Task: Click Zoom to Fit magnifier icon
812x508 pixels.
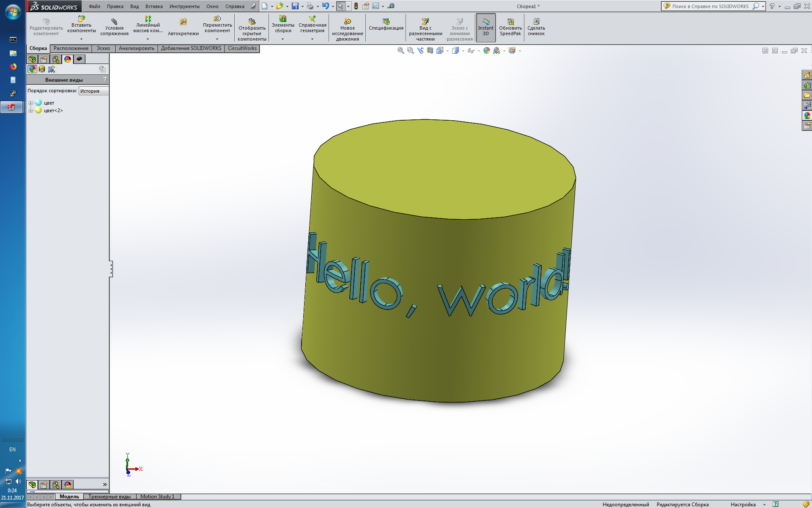Action: coord(401,50)
